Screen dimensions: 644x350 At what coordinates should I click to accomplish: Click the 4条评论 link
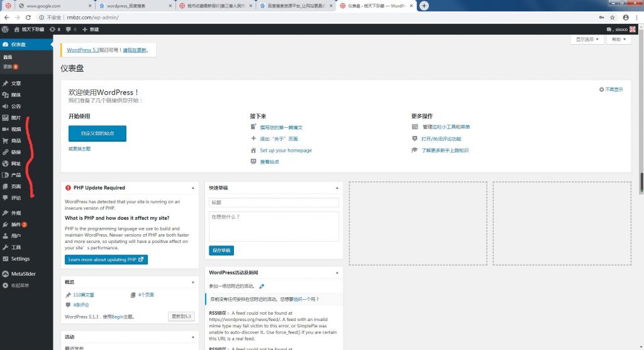(81, 305)
